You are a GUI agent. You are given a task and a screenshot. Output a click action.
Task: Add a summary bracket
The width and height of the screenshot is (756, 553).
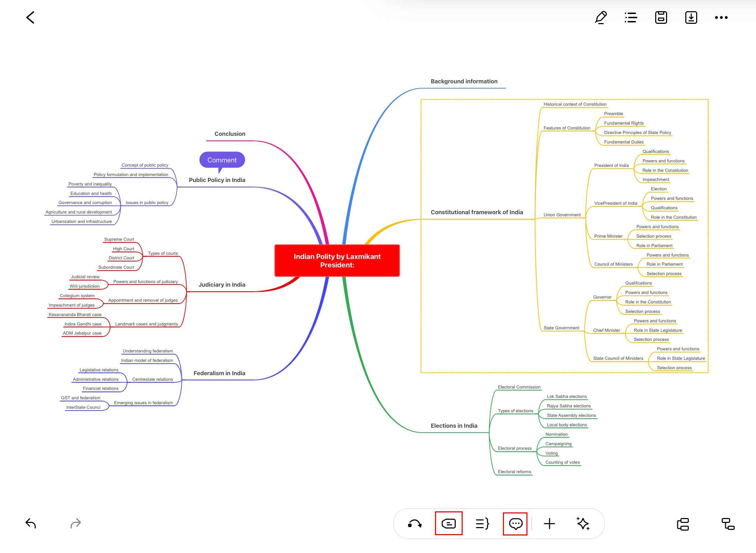[482, 524]
